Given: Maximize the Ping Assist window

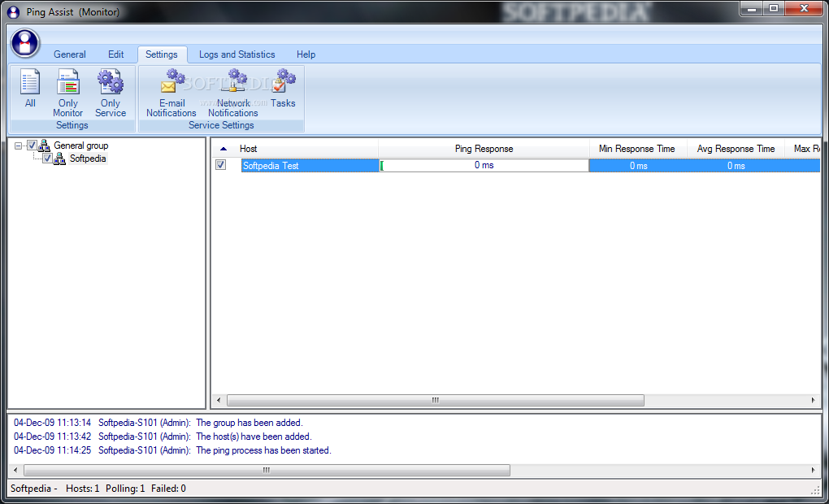Looking at the screenshot, I should click(774, 9).
